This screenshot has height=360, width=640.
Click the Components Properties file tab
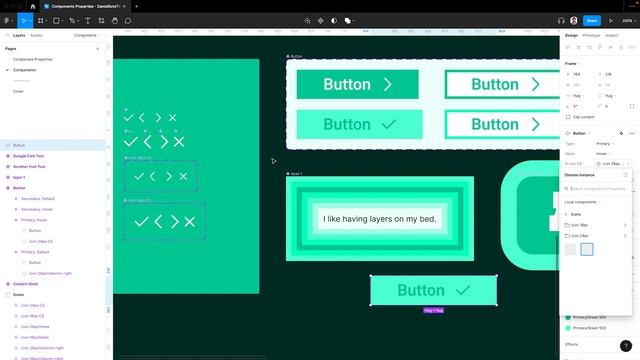pyautogui.click(x=85, y=6)
